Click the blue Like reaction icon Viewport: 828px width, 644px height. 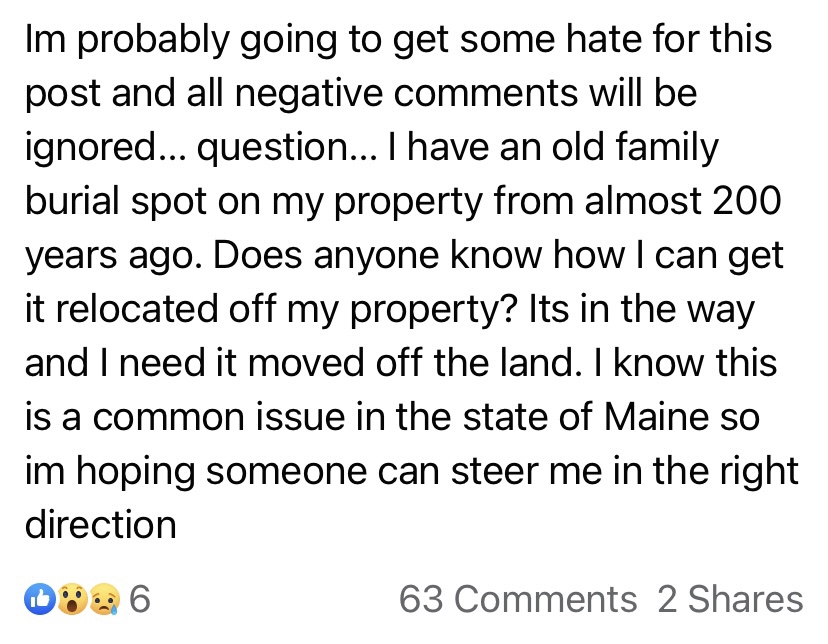(38, 599)
